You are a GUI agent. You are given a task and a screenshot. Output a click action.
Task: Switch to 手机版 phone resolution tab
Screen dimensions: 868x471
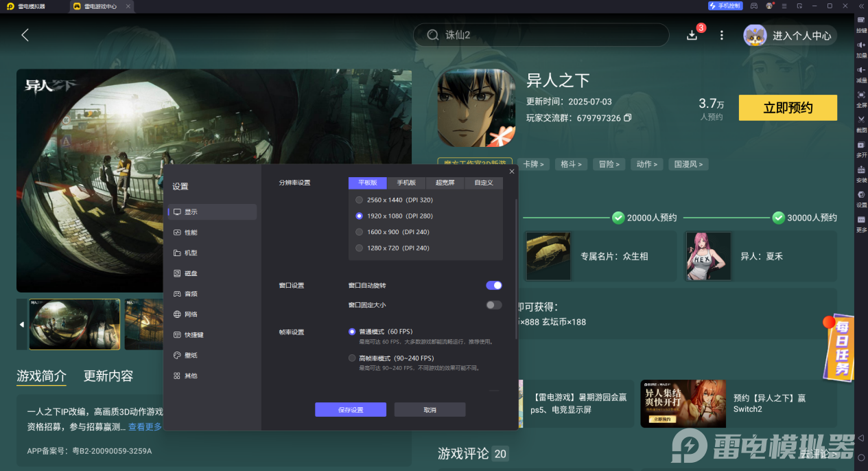click(406, 183)
